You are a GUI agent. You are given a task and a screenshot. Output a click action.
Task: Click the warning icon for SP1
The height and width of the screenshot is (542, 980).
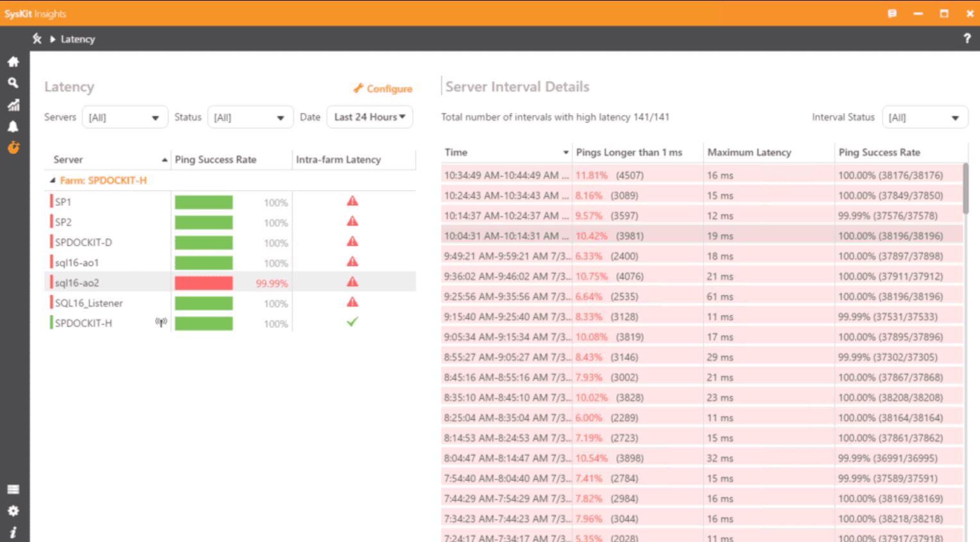click(x=352, y=201)
